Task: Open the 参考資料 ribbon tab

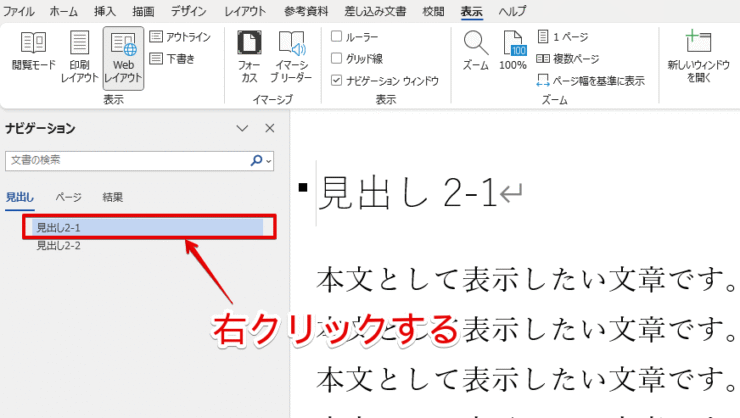Action: 306,11
